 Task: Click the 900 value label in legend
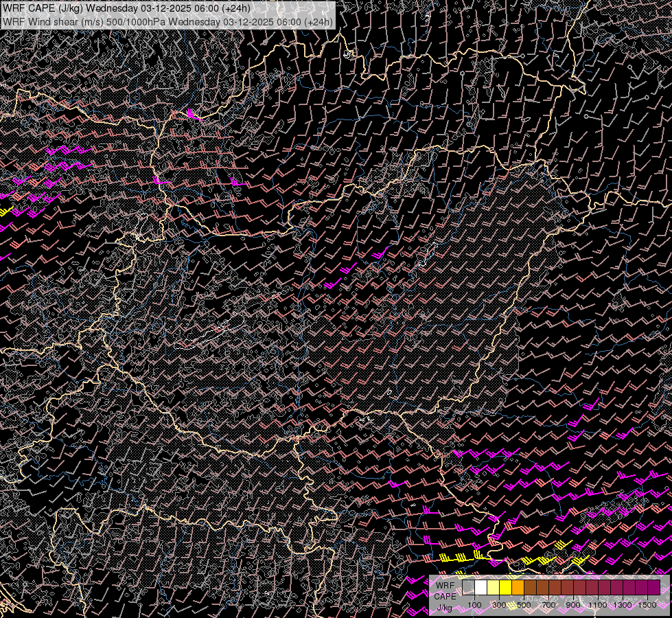573,605
